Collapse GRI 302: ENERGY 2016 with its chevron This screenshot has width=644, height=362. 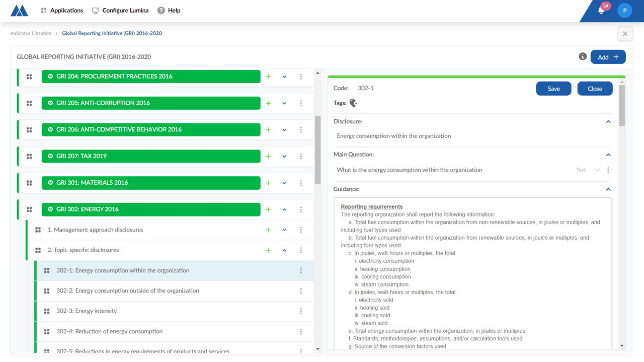tap(284, 209)
